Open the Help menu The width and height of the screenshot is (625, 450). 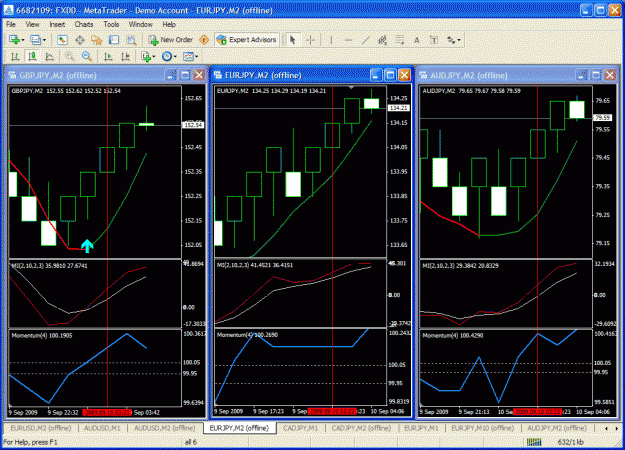click(169, 24)
